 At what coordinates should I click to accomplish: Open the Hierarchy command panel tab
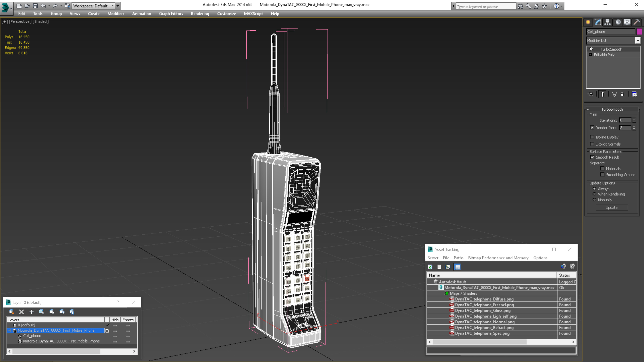click(x=608, y=22)
